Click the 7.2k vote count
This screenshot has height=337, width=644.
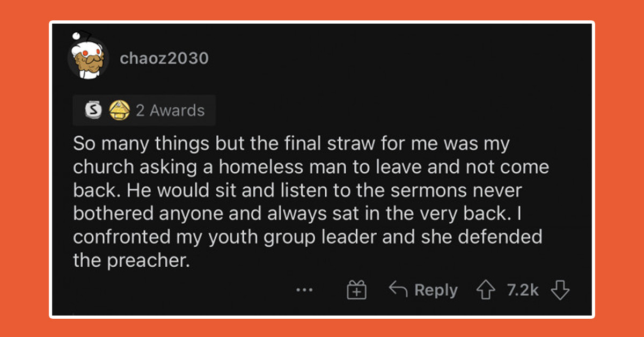coord(522,290)
